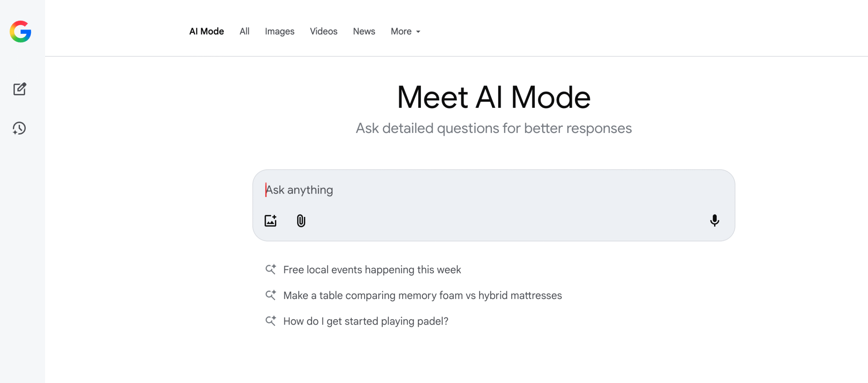Click the 'Meet AI Mode' heading
This screenshot has height=383, width=868.
click(x=494, y=97)
